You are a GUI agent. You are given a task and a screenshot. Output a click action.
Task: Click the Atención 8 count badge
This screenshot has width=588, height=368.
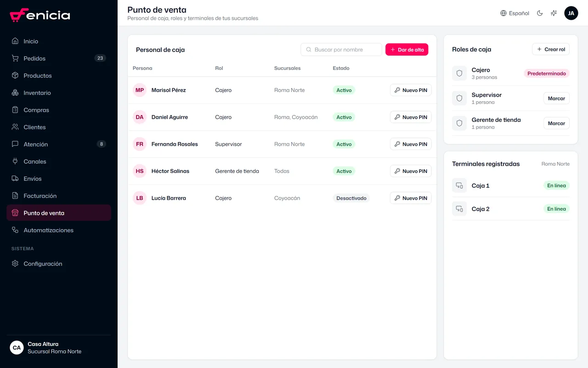coord(101,144)
